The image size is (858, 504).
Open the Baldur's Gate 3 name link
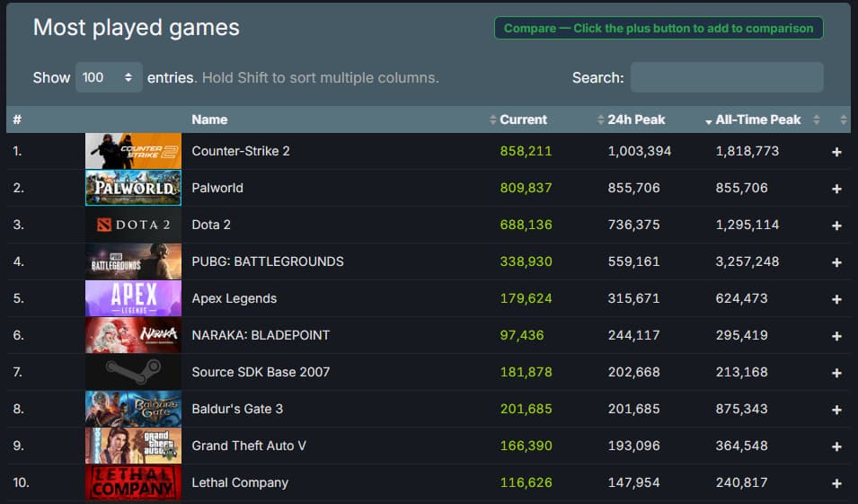coord(237,409)
